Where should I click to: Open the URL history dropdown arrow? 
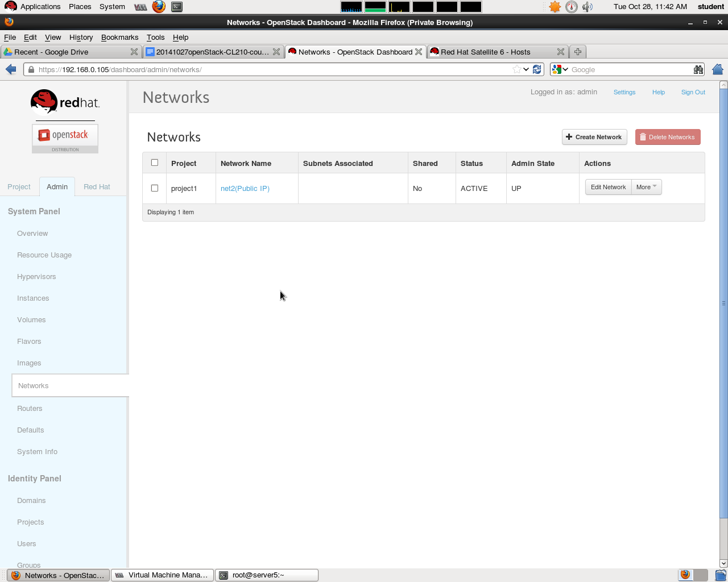527,69
